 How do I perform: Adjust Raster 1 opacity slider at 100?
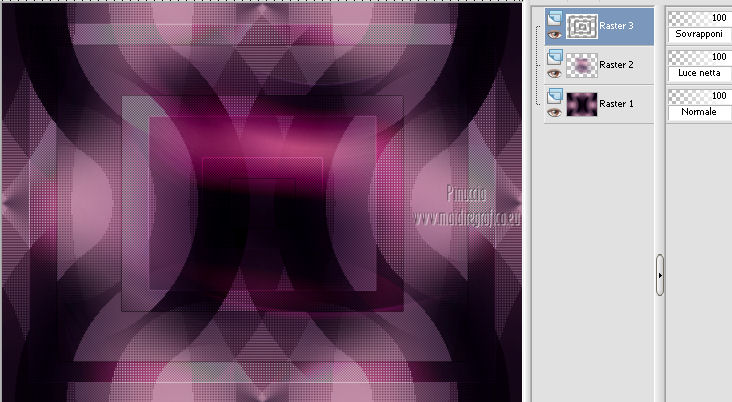click(x=699, y=96)
